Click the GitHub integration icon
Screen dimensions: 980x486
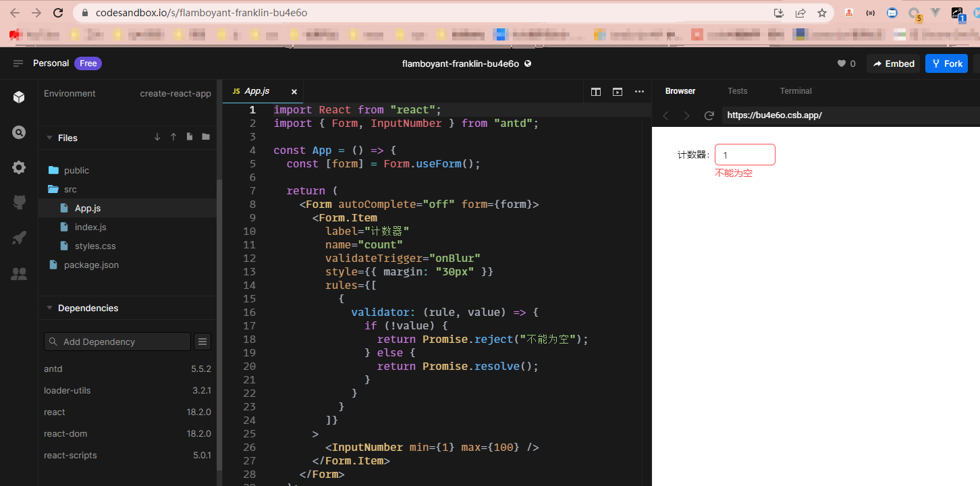click(x=18, y=201)
